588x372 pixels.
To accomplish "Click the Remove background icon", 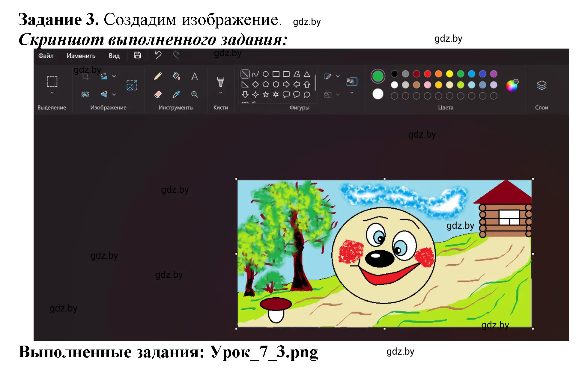I will tap(85, 94).
